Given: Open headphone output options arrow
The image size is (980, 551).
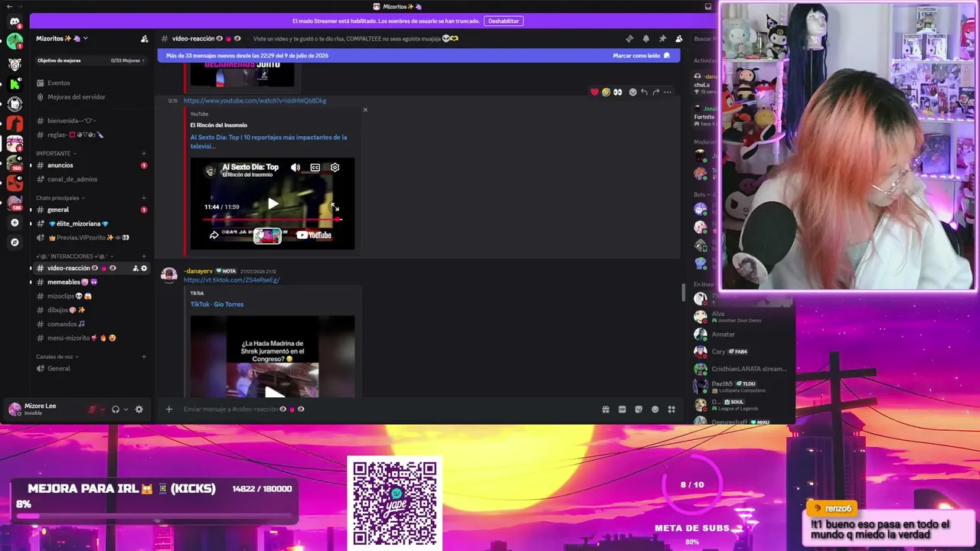Looking at the screenshot, I should 126,409.
